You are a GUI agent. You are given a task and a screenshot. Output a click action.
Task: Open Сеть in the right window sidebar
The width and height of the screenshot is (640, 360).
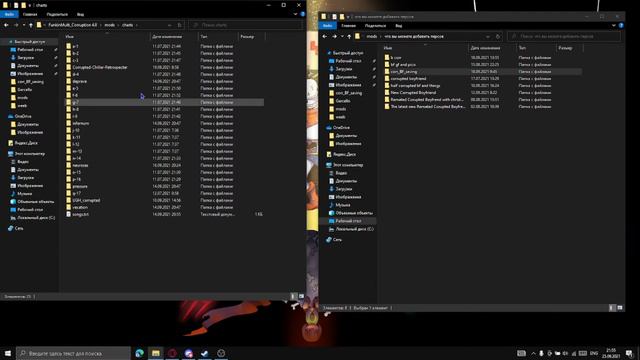(337, 240)
